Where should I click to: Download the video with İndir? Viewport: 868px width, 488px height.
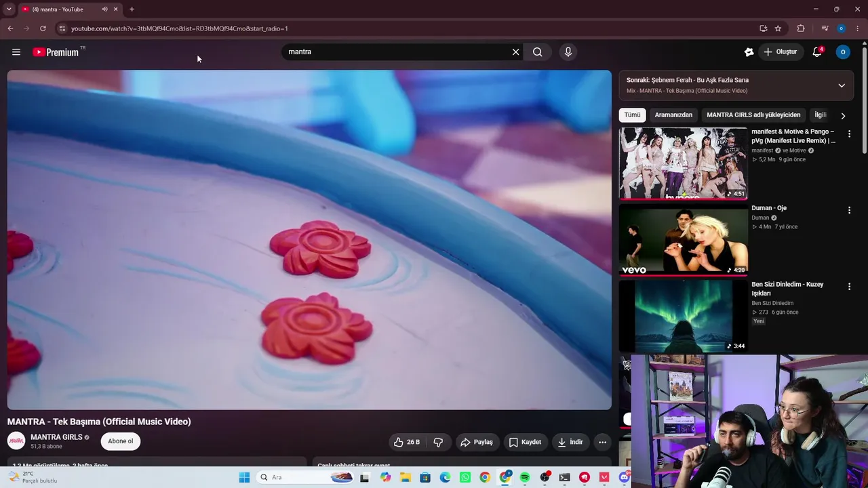point(570,442)
